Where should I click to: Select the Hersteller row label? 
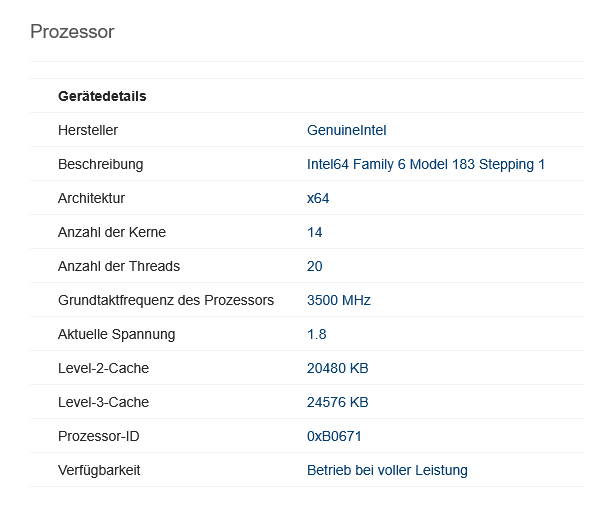tap(88, 130)
